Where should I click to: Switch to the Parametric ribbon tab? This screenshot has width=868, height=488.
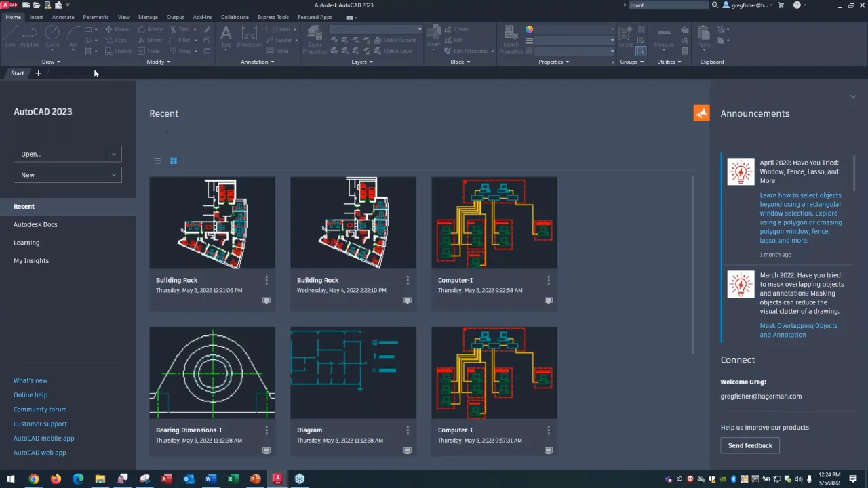(96, 17)
